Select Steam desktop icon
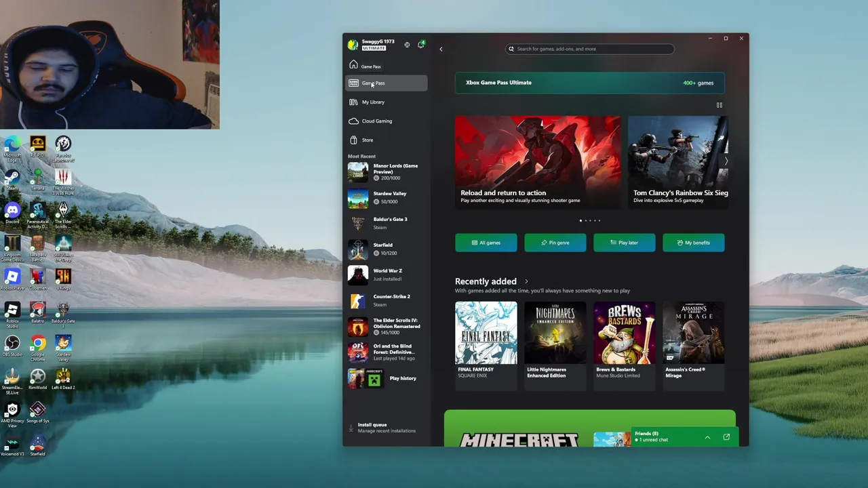Viewport: 868px width, 488px height. [x=12, y=180]
